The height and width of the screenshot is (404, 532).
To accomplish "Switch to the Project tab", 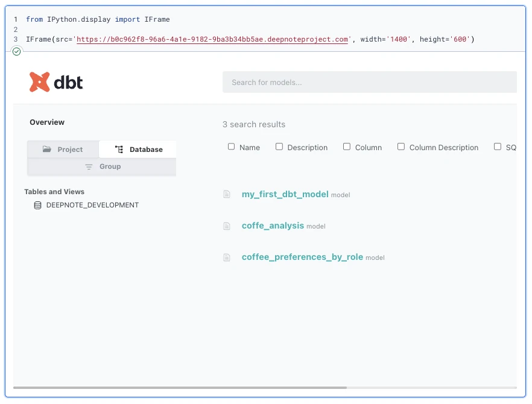I will (x=63, y=150).
